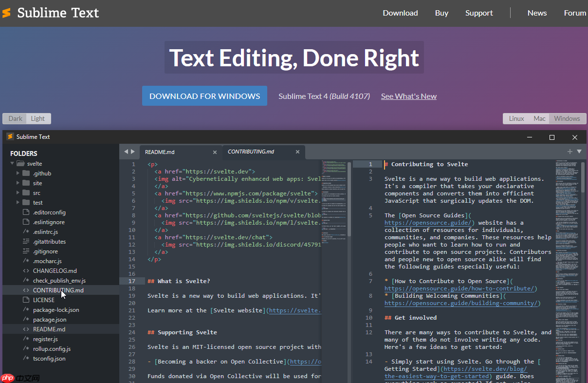Click the right pane vertical scrollbar
Viewport: 588px width, 383px height.
pyautogui.click(x=583, y=178)
